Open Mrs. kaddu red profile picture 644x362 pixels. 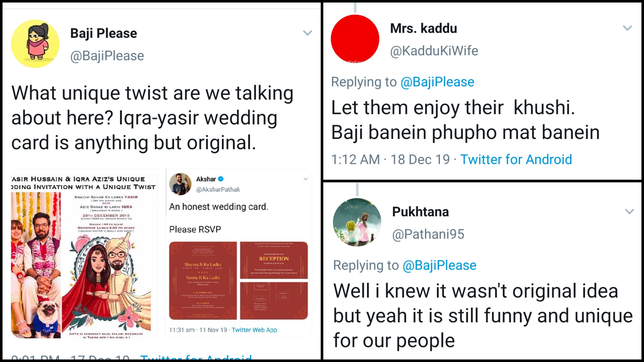(355, 39)
